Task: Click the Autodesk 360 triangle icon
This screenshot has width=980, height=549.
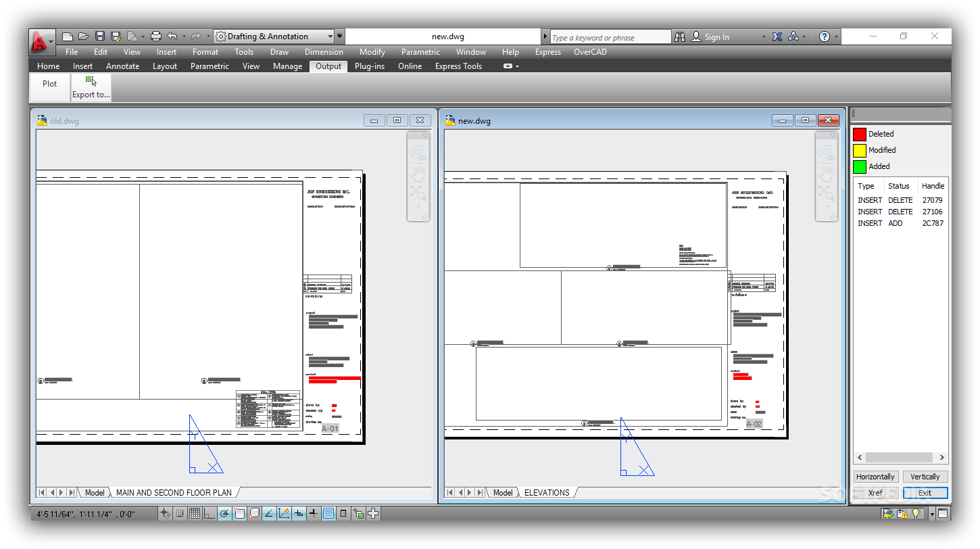Action: click(794, 37)
